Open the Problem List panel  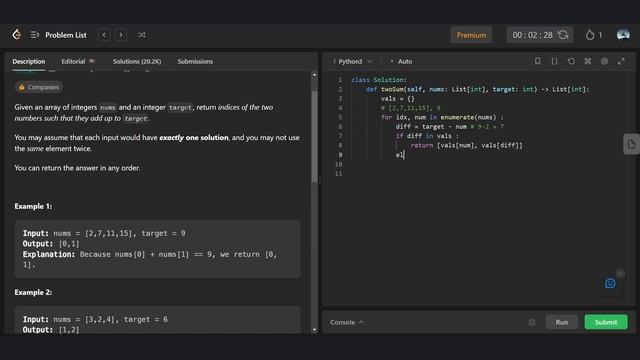59,35
